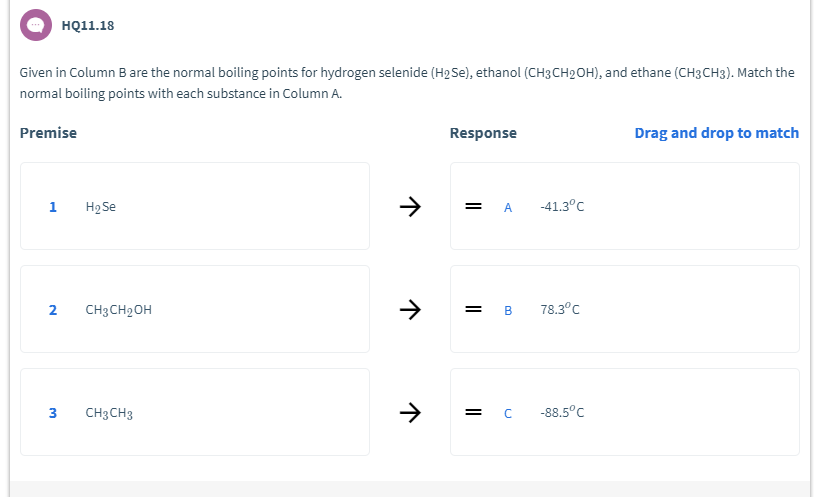Click premise number 2 label
Screen dimensions: 814x497
coord(52,310)
